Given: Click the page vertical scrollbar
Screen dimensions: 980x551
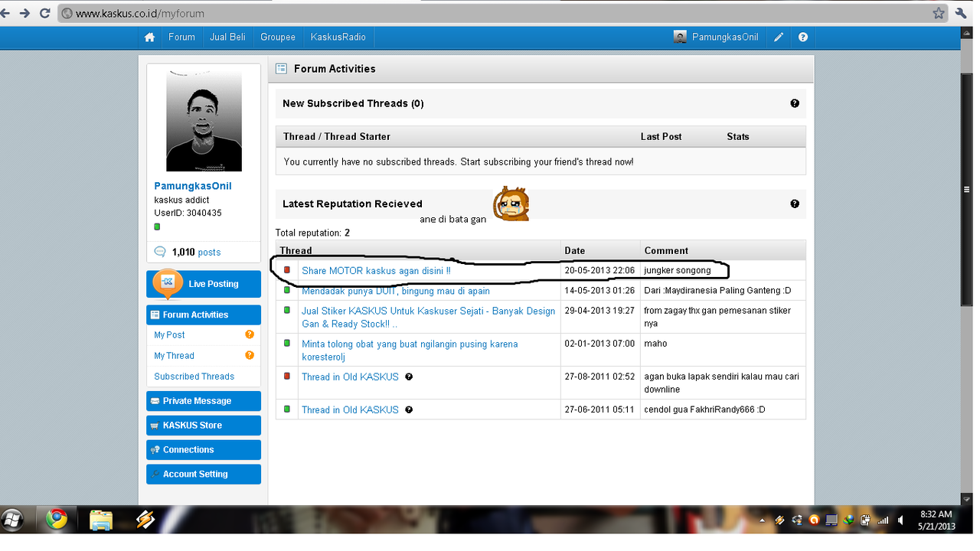Looking at the screenshot, I should (x=967, y=189).
